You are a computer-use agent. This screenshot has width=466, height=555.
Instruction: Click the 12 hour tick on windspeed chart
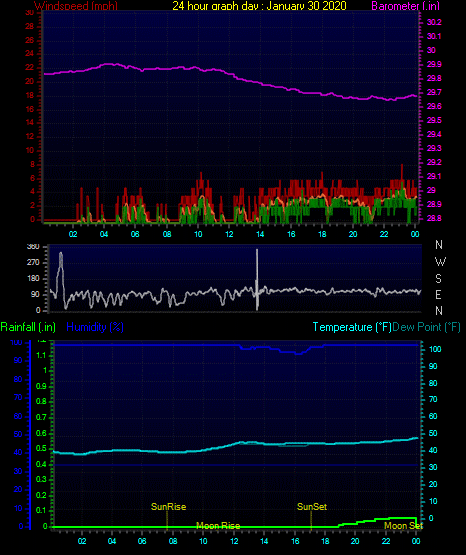[x=229, y=234]
